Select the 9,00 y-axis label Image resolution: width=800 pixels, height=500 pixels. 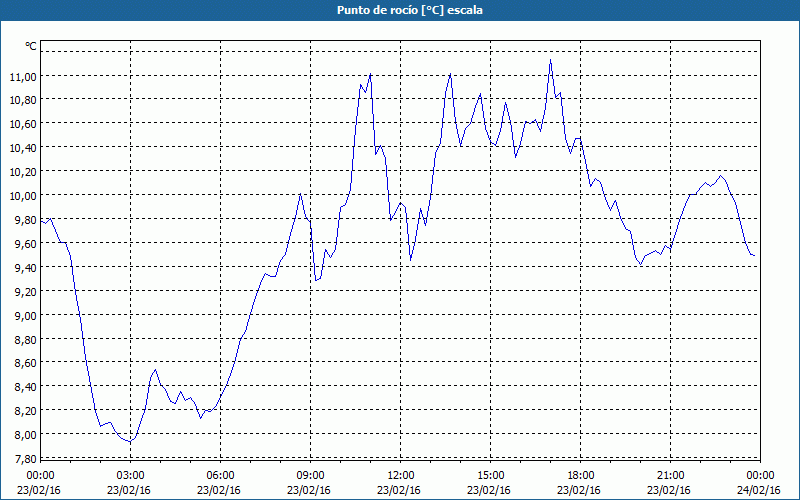23,315
